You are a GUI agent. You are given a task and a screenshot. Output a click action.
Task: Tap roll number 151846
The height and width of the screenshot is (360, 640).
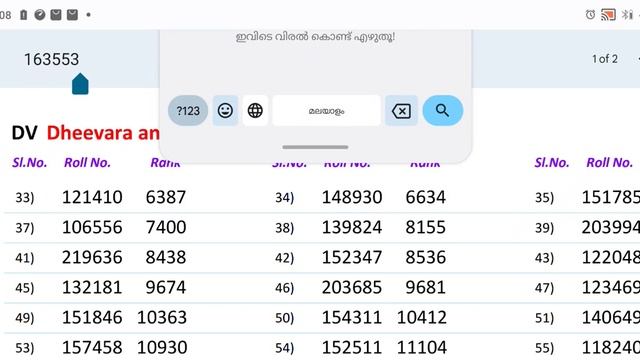point(92,317)
